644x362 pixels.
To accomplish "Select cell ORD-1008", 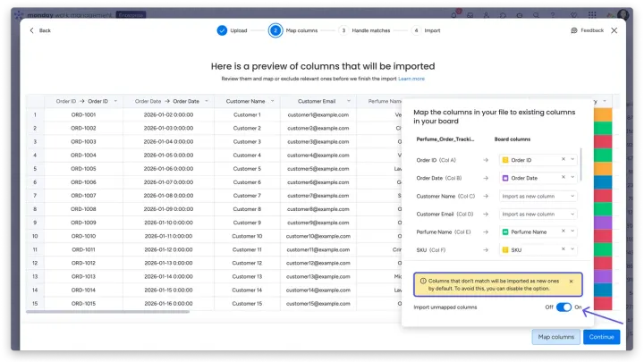I will (x=83, y=209).
